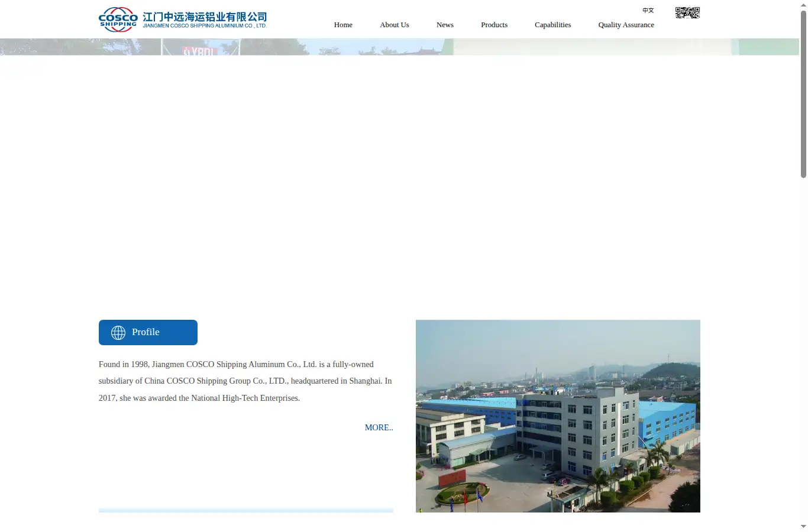Click the COSCO Shipping logo

118,20
